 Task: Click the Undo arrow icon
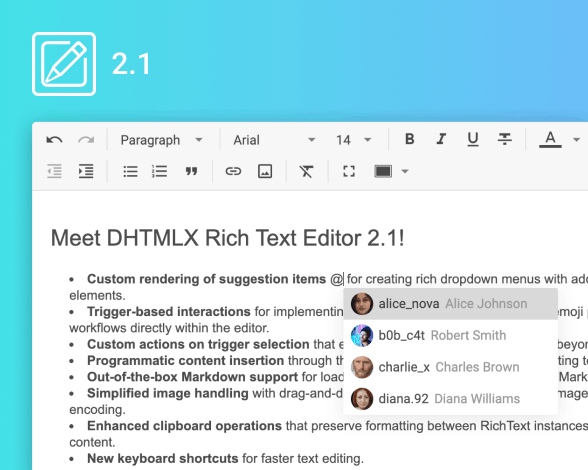[54, 140]
